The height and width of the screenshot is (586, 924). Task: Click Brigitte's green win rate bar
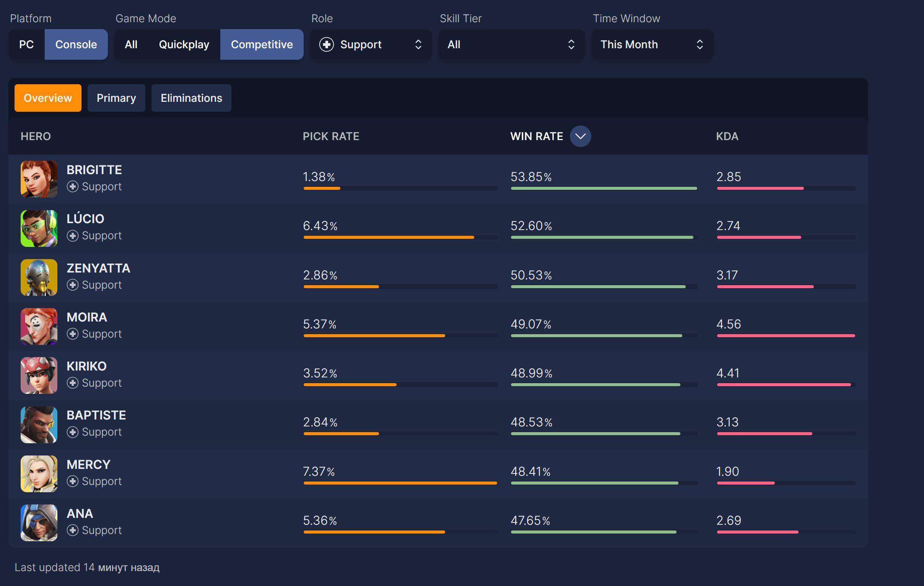[x=604, y=189]
